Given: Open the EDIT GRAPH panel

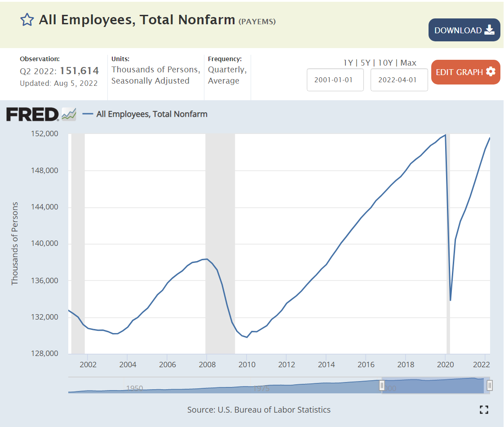Looking at the screenshot, I should pyautogui.click(x=459, y=72).
